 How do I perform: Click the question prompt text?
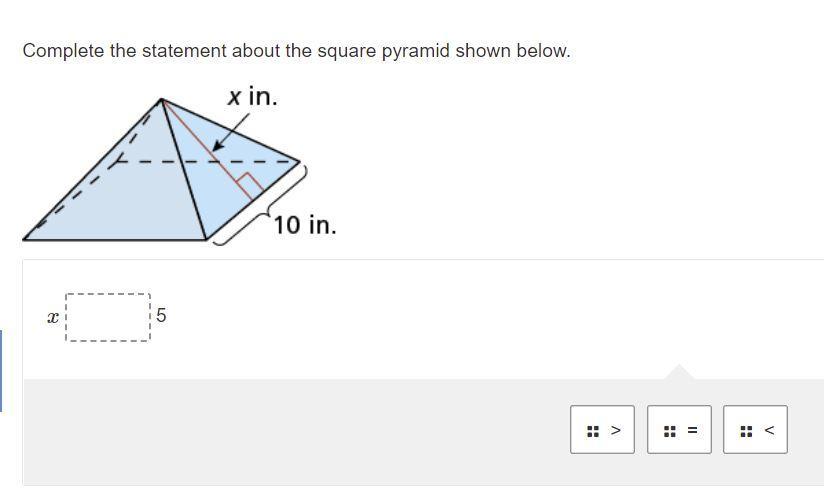(x=296, y=51)
